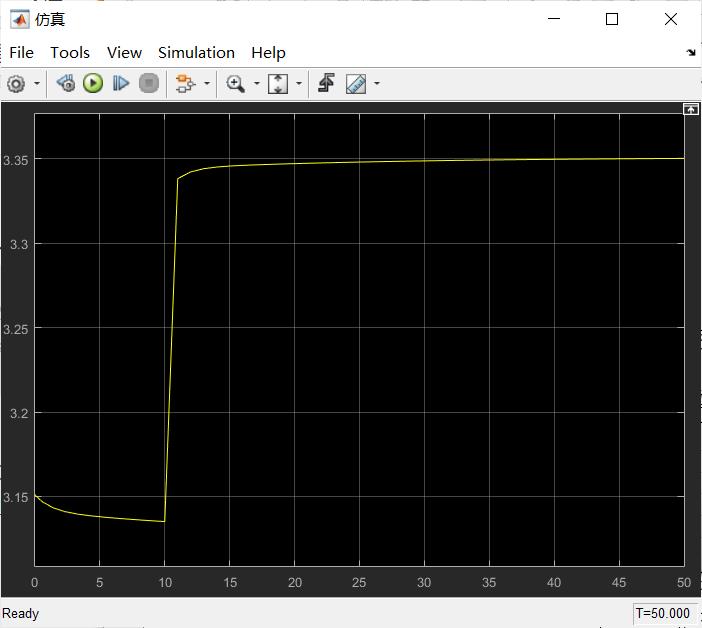Close the scope window
Image resolution: width=702 pixels, height=628 pixels.
coord(671,19)
